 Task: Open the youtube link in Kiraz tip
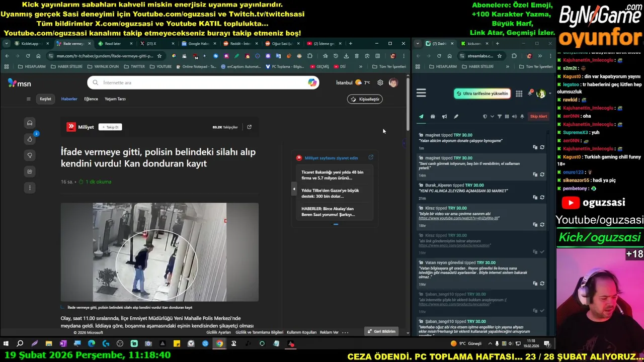coord(458,218)
